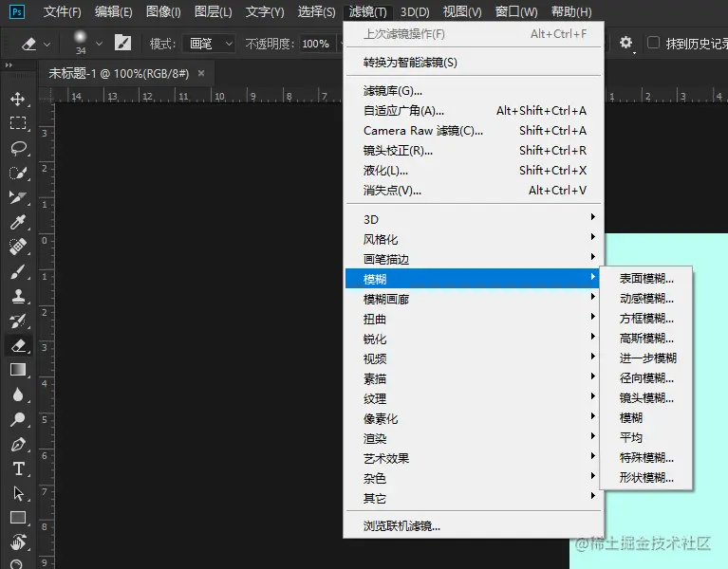Expand the 像素化 submenu

(473, 419)
